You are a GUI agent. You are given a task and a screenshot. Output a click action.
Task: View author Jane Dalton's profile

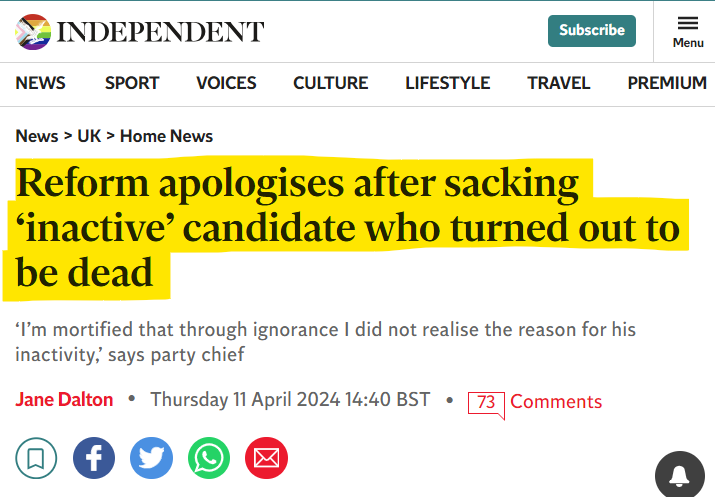[64, 400]
